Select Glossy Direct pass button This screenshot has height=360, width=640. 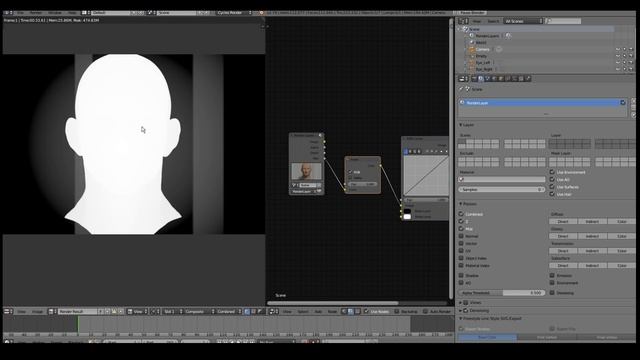point(563,236)
